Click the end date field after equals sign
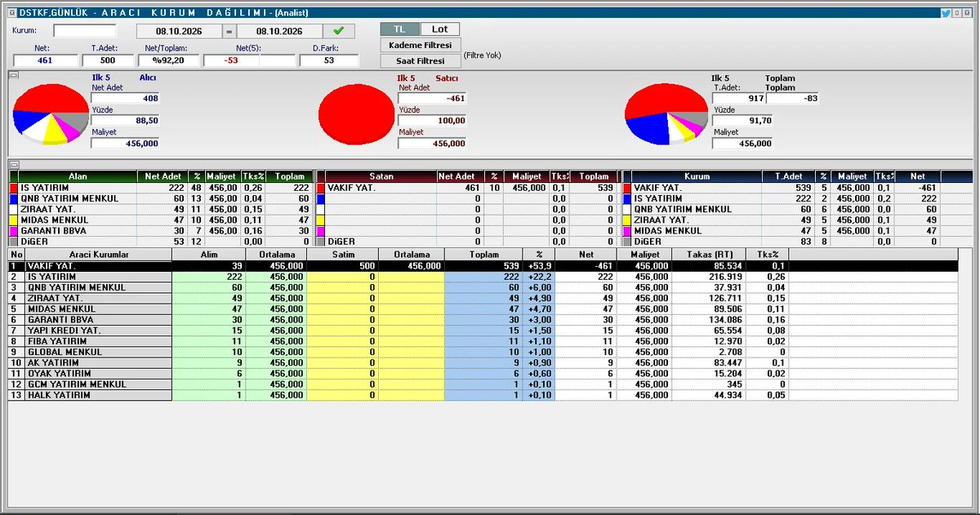Screen dimensions: 980x515 tap(278, 31)
